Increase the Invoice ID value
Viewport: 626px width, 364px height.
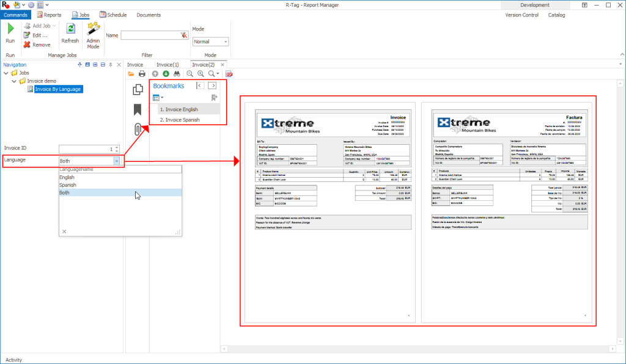(x=117, y=147)
